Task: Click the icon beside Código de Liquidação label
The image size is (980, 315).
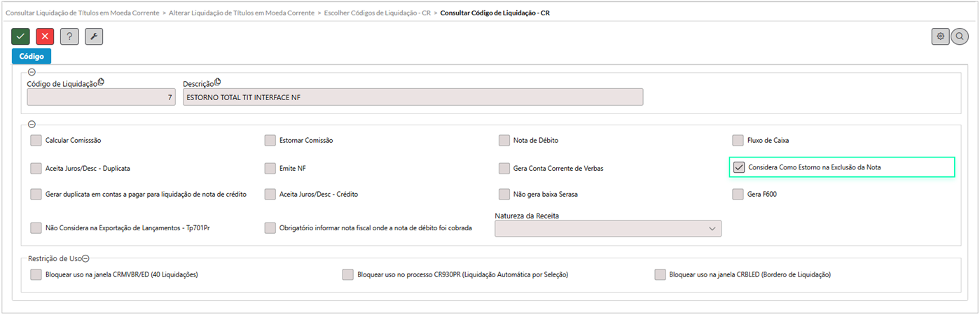Action: coord(101,83)
